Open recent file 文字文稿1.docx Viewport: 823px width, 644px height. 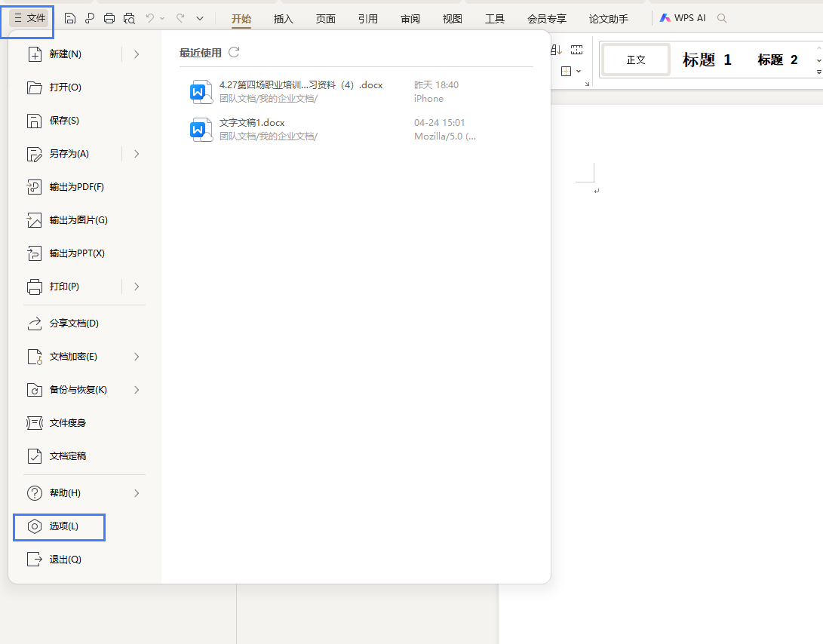click(357, 129)
